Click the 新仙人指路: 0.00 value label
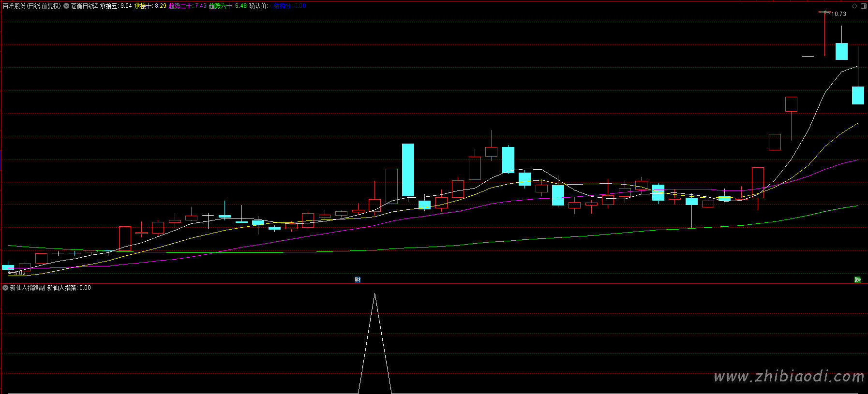The height and width of the screenshot is (394, 868). (x=69, y=288)
